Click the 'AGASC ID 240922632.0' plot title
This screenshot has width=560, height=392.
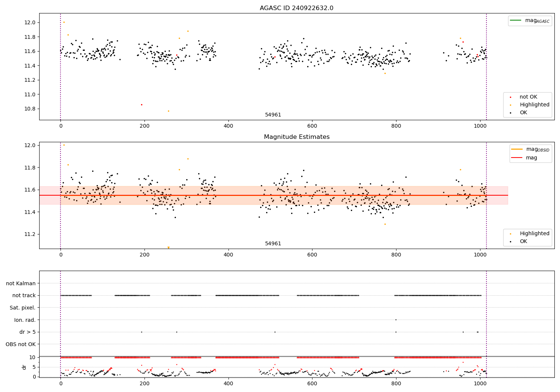click(x=296, y=8)
